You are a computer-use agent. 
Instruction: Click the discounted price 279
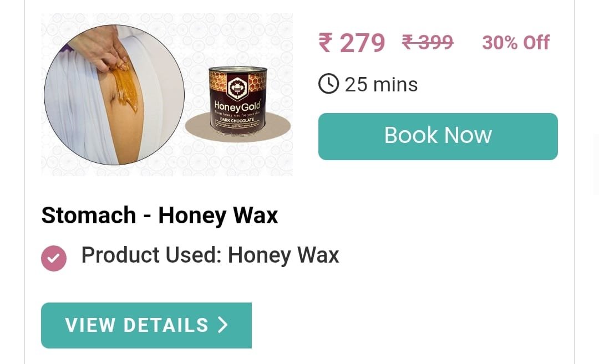[x=362, y=43]
